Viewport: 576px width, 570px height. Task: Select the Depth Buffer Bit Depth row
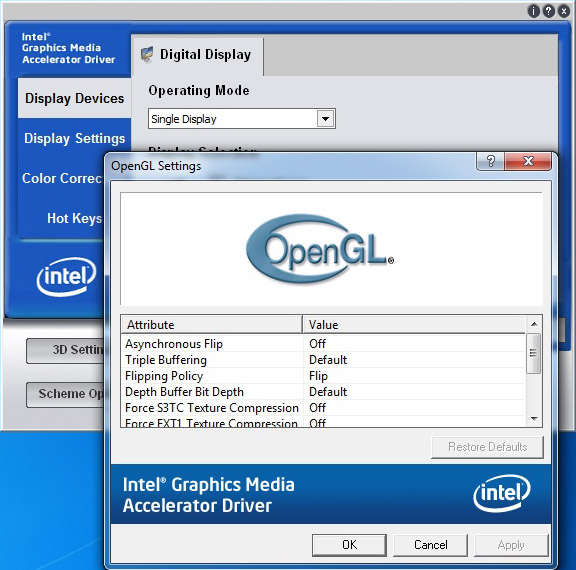coord(323,392)
